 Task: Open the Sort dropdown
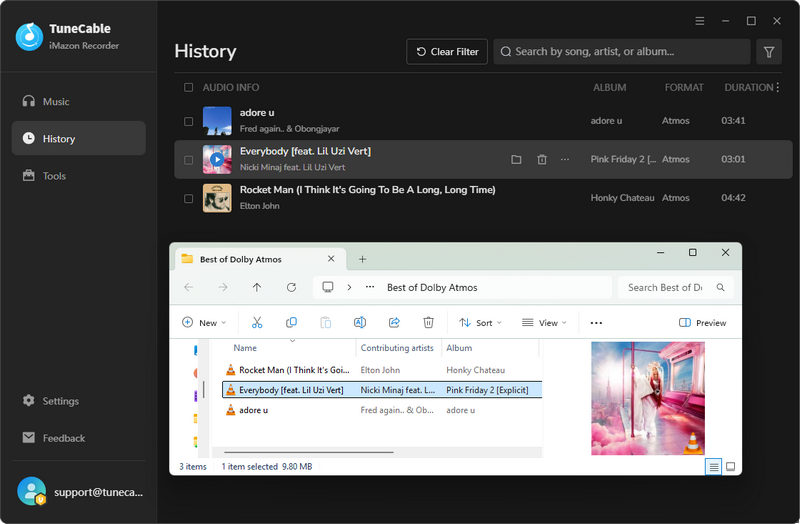coord(480,322)
